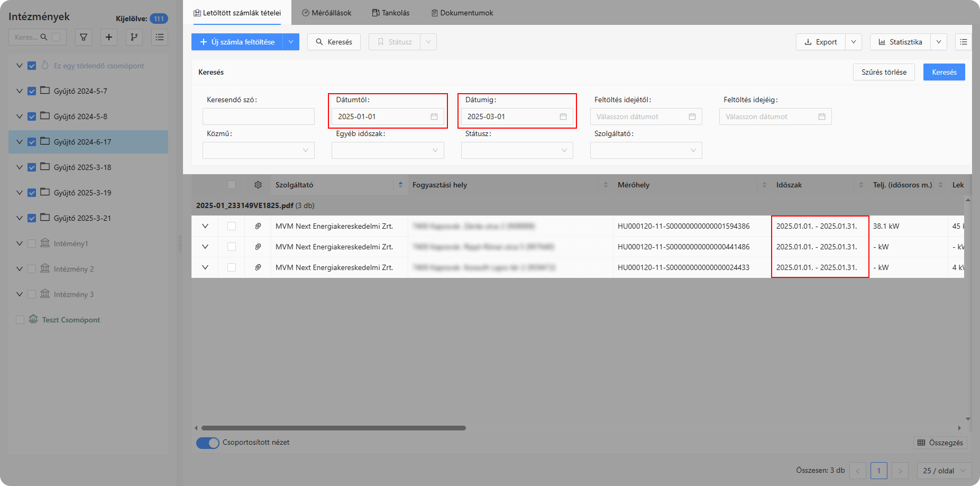The height and width of the screenshot is (486, 980).
Task: Open the Közmű dropdown
Action: (x=259, y=150)
